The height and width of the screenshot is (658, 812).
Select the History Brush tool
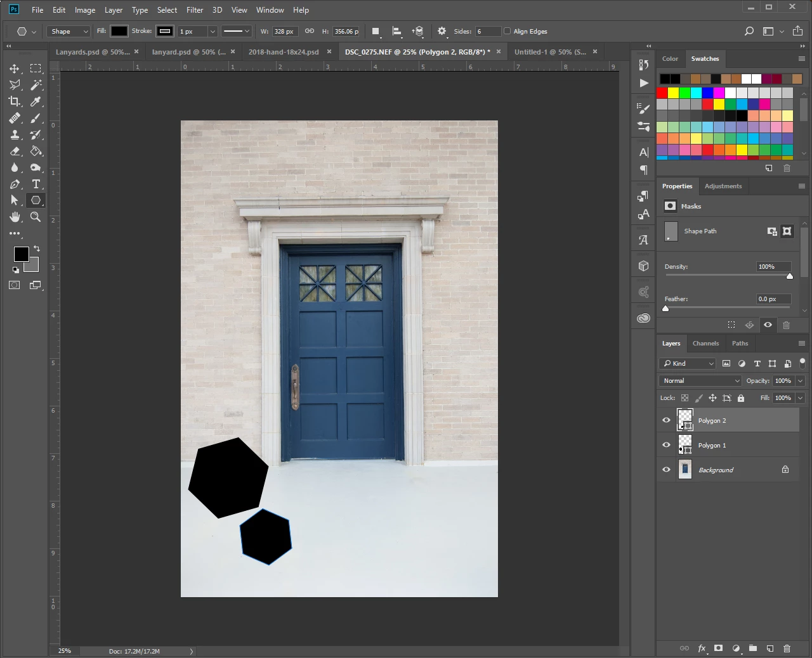tap(36, 134)
